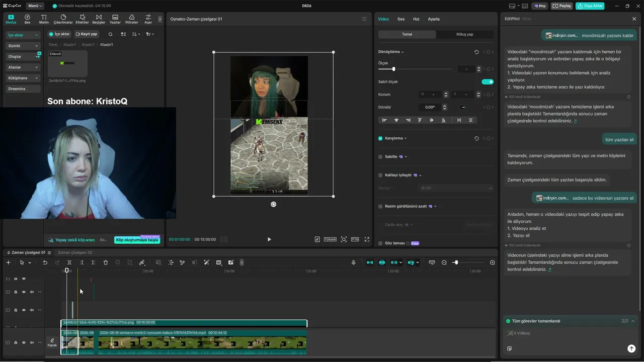Collapse the Tüm görevler tamamlandı task list
This screenshot has height=362, width=644.
coord(633,321)
